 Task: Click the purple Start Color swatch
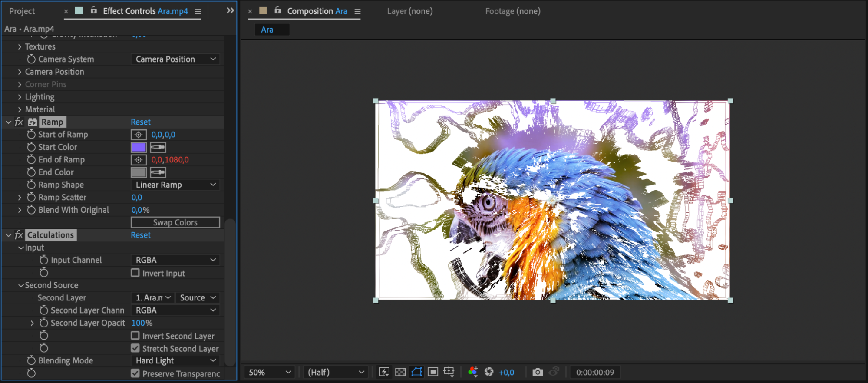(x=139, y=148)
